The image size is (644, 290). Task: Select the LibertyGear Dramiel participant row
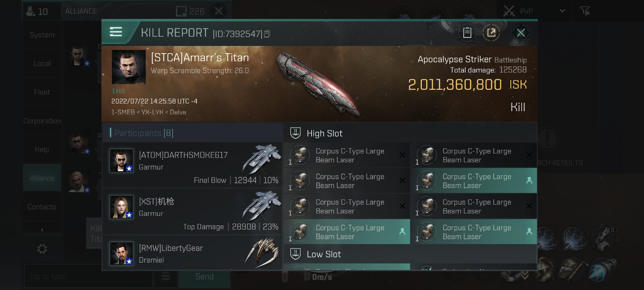(192, 253)
